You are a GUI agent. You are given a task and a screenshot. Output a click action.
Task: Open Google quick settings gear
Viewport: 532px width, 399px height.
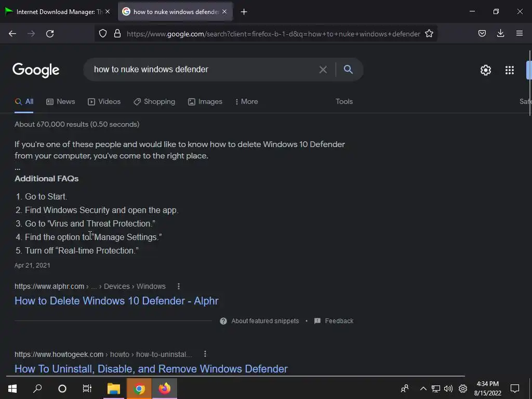[x=486, y=70]
